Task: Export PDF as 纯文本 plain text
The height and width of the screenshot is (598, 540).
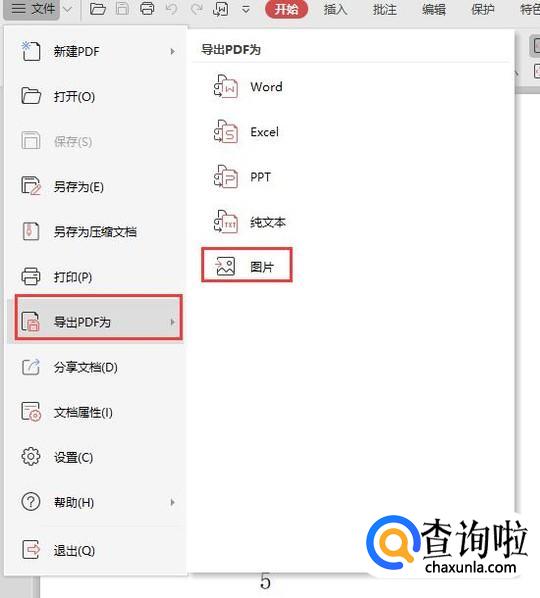Action: coord(250,222)
